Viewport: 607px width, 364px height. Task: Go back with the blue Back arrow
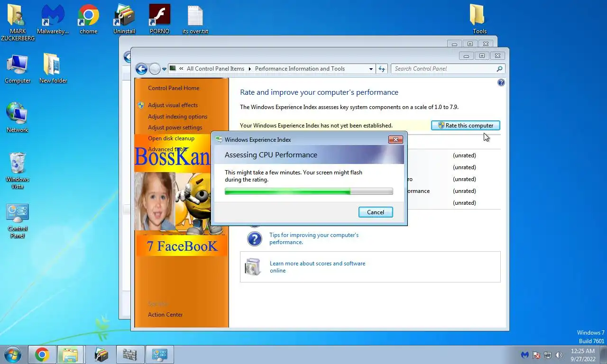pos(141,69)
